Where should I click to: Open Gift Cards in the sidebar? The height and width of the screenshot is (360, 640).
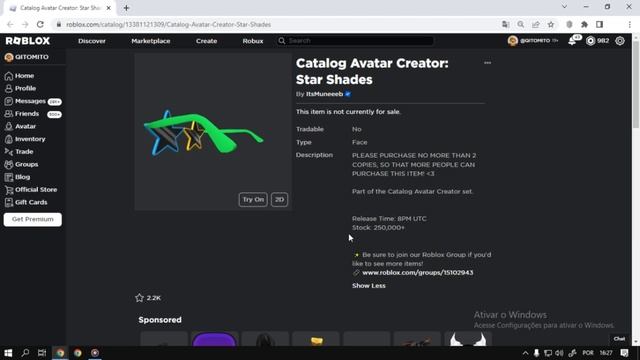tap(31, 202)
